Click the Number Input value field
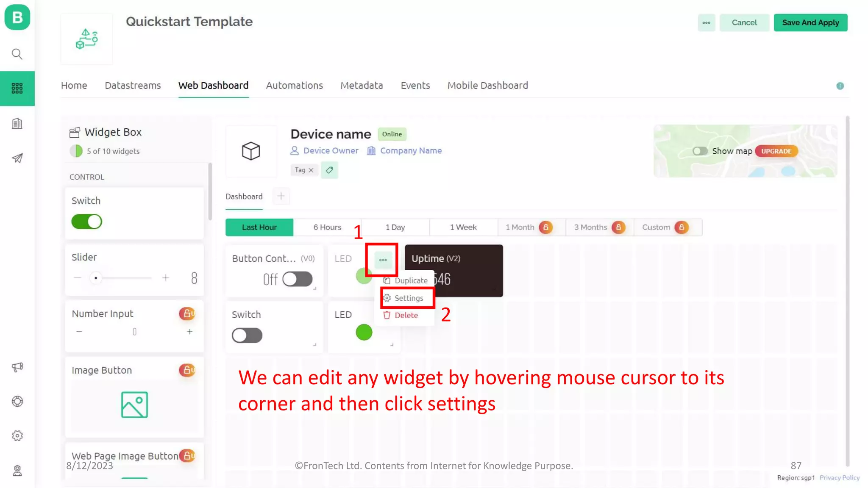 pos(134,332)
